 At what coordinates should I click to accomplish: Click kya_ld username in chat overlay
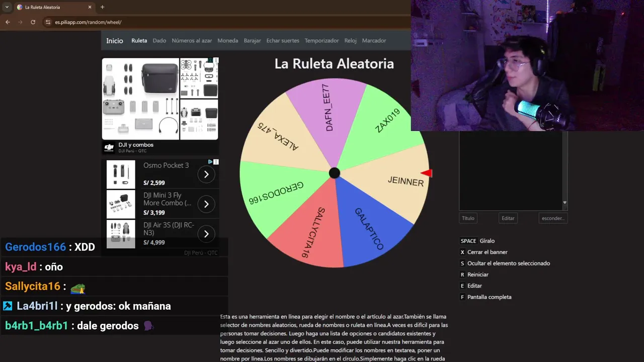pos(21,267)
